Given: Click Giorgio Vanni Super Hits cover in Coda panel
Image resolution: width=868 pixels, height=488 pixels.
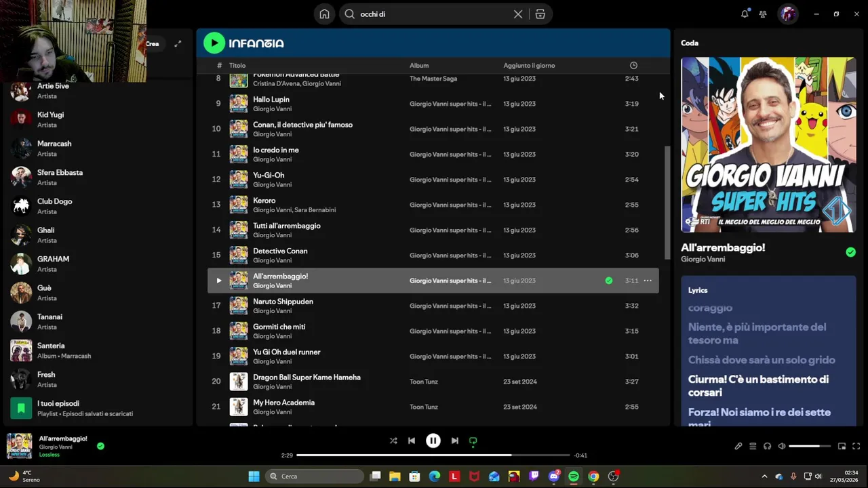Looking at the screenshot, I should pos(768,144).
